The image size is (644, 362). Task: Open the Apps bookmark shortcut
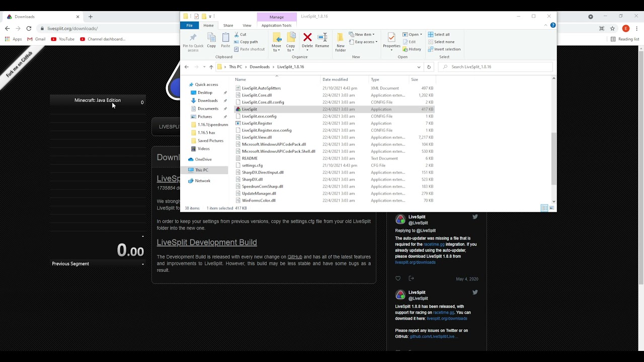tap(14, 39)
